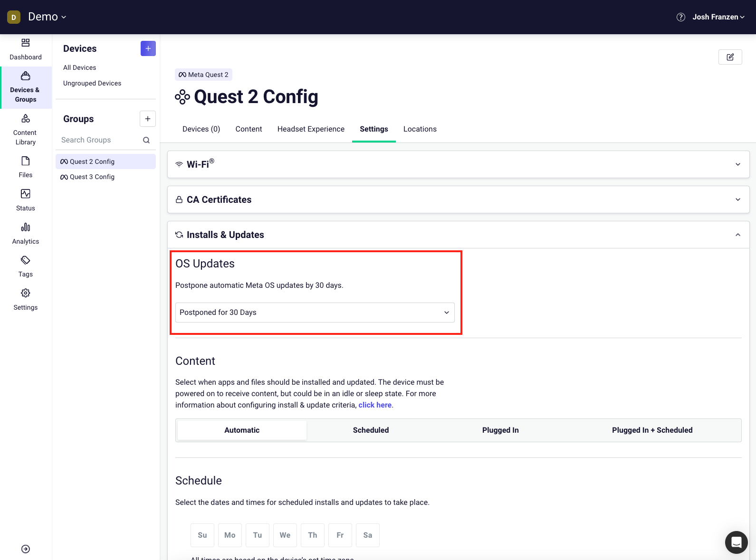
Task: Open the Settings gear in sidebar
Action: click(26, 293)
